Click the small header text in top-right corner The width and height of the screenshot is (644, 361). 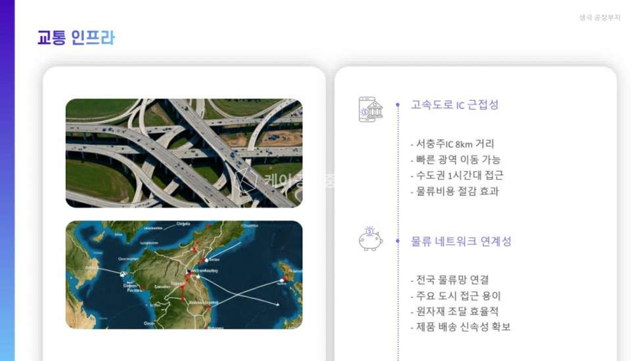(599, 17)
